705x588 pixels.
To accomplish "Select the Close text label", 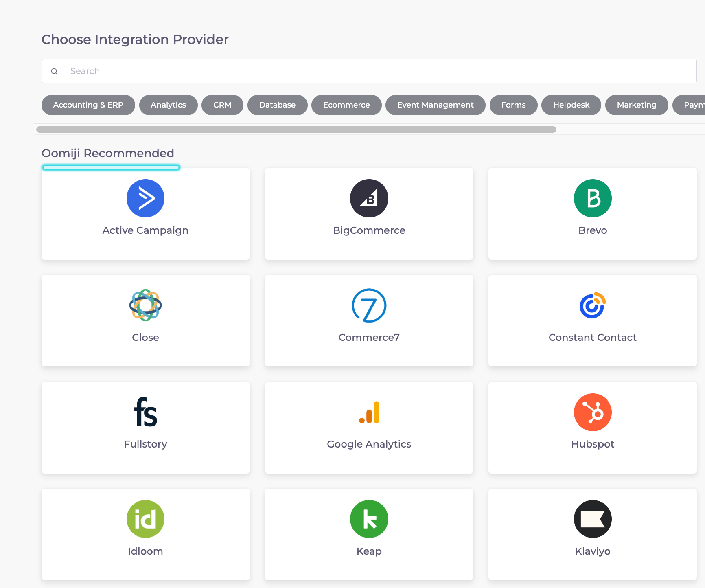I will click(x=145, y=338).
